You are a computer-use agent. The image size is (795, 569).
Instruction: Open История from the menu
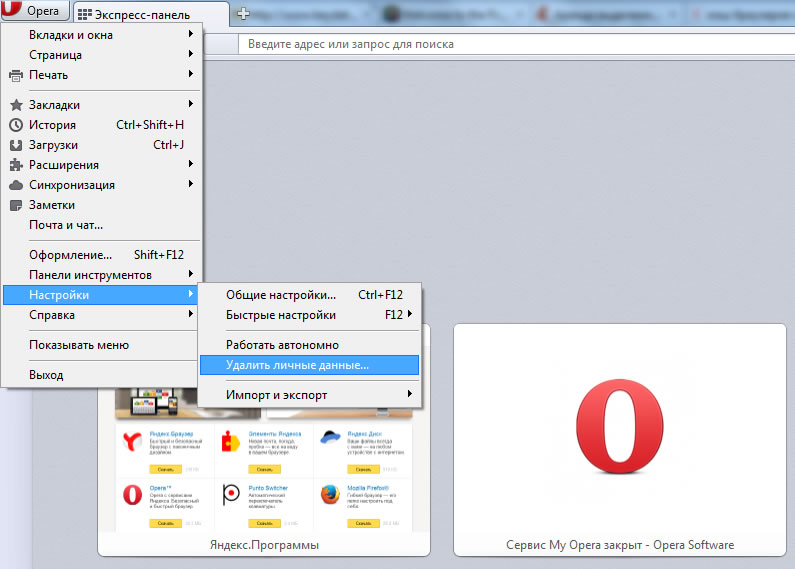[101, 125]
